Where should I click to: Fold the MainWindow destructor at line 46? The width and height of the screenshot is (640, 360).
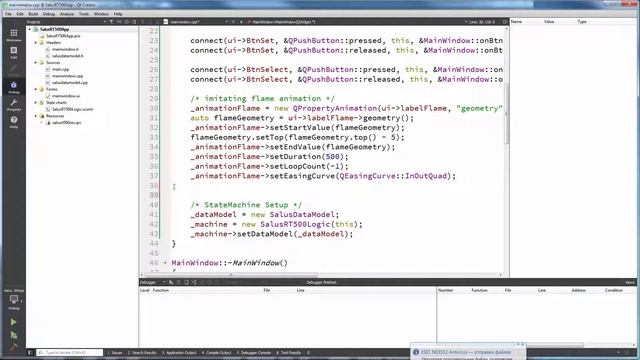pyautogui.click(x=165, y=263)
